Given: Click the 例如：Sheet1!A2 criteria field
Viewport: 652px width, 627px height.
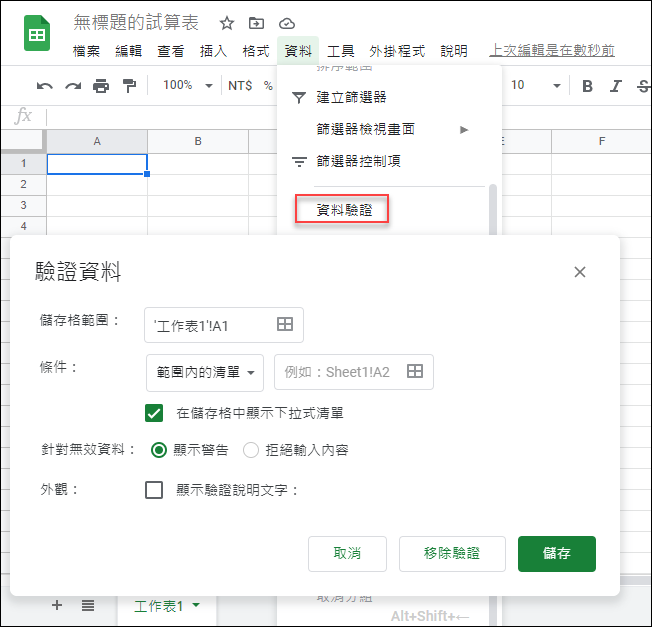Looking at the screenshot, I should (354, 372).
